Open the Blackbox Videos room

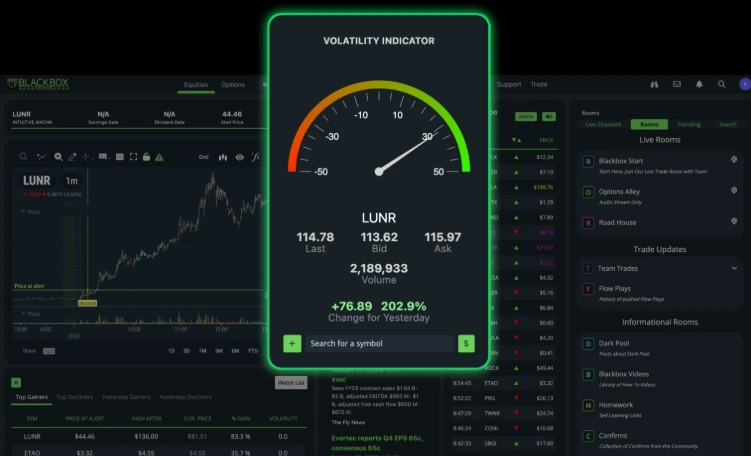(x=624, y=374)
